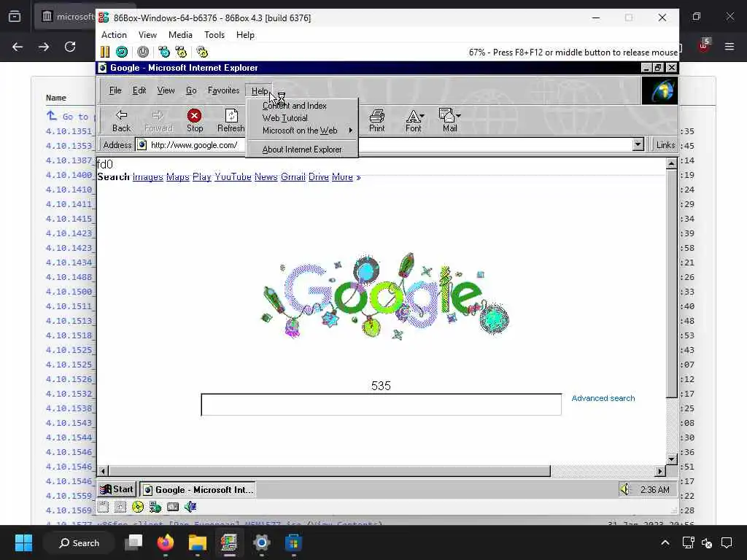Select Contents and Index from the Help menu
Viewport: 747px width, 560px height.
point(302,106)
